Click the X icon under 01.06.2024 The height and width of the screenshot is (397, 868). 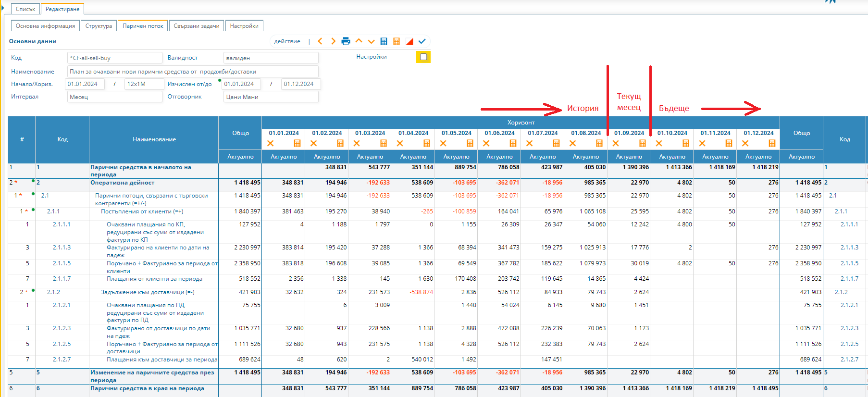[486, 143]
